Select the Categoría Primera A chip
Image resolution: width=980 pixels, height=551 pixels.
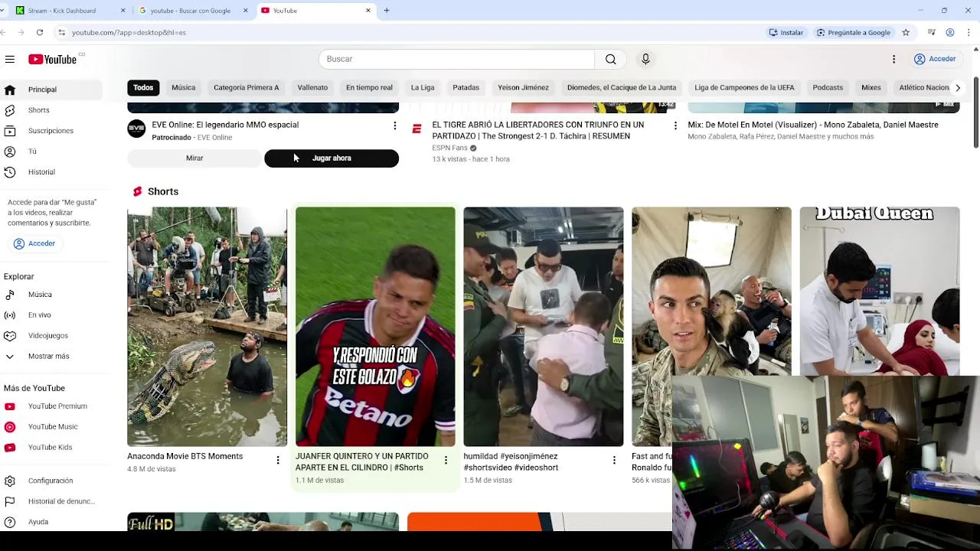click(x=246, y=88)
